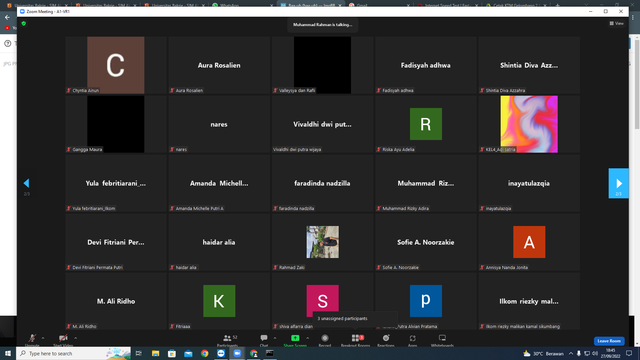Screen dimensions: 640x360
Task: Go to next gallery page
Action: click(618, 183)
